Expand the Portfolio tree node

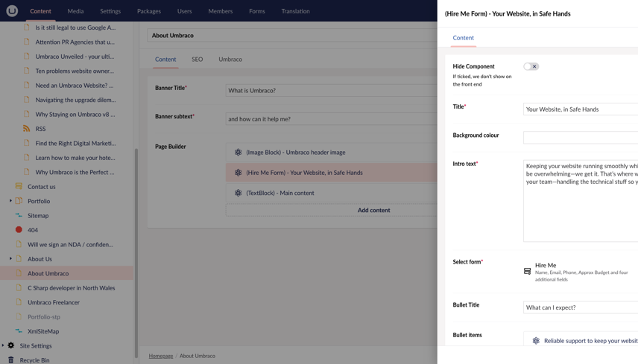(x=10, y=201)
